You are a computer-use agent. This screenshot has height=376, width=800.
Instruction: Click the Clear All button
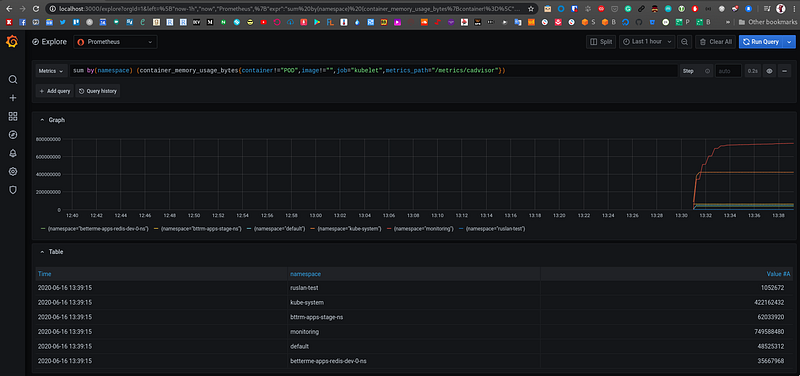[x=715, y=42]
